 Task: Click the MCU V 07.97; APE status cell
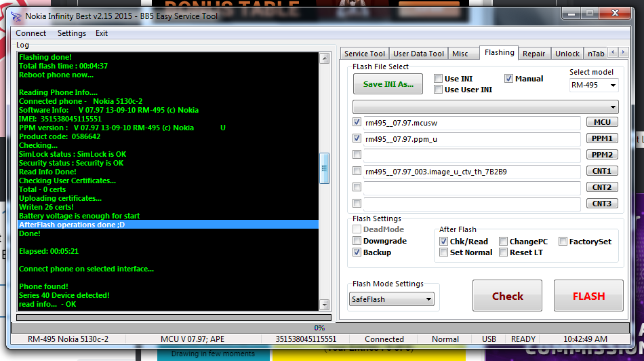[x=193, y=339]
